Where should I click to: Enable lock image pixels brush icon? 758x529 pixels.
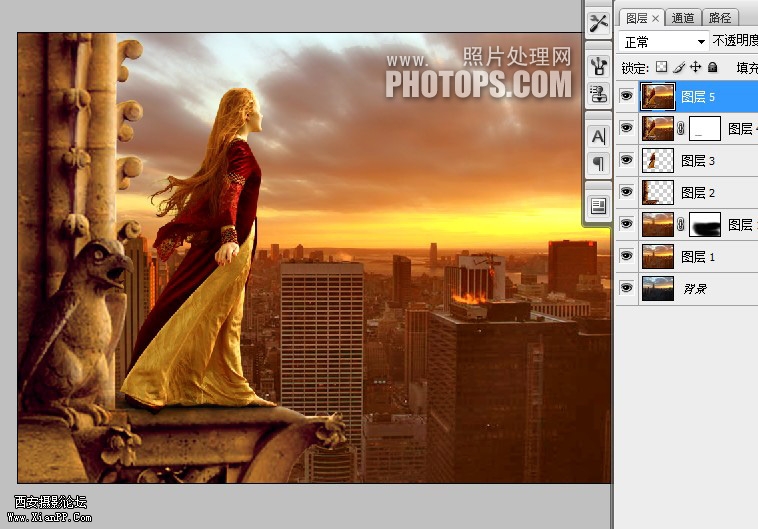[x=679, y=67]
